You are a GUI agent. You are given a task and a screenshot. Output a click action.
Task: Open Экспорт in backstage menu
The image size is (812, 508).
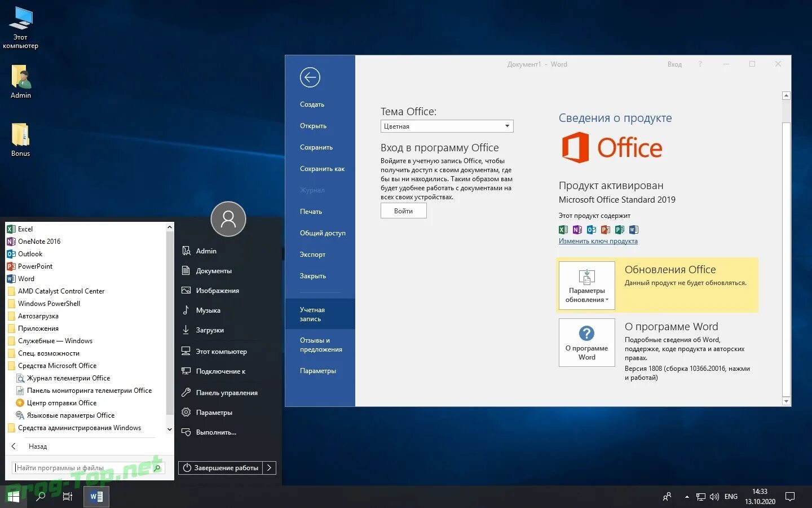click(x=312, y=255)
